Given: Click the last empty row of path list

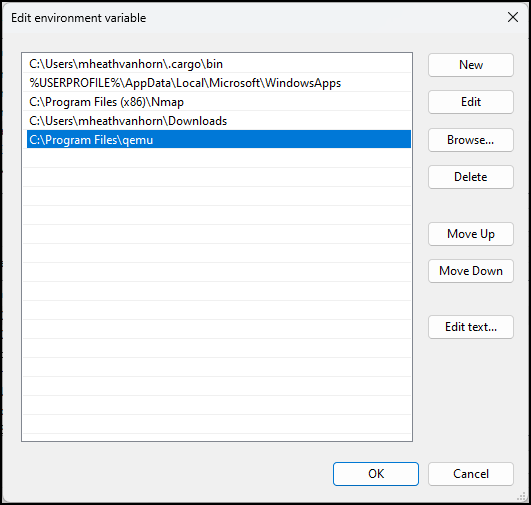Looking at the screenshot, I should 219,424.
